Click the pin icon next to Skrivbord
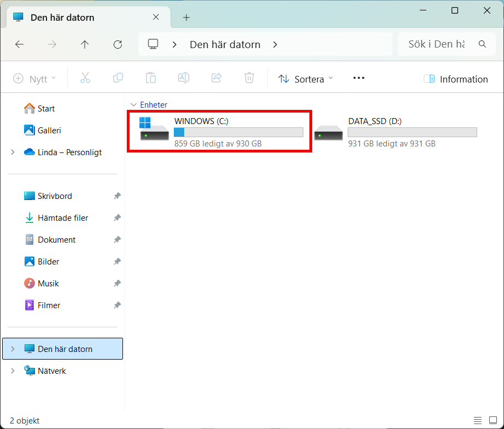This screenshot has width=504, height=429. coord(117,196)
